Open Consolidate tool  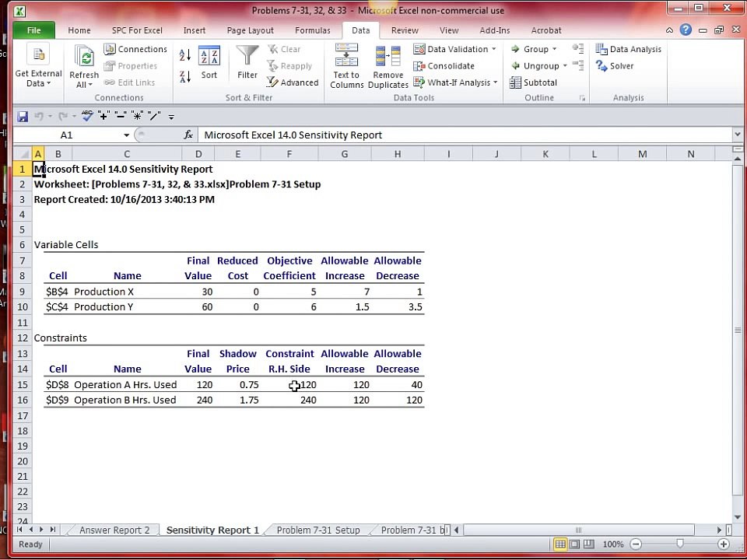point(444,65)
